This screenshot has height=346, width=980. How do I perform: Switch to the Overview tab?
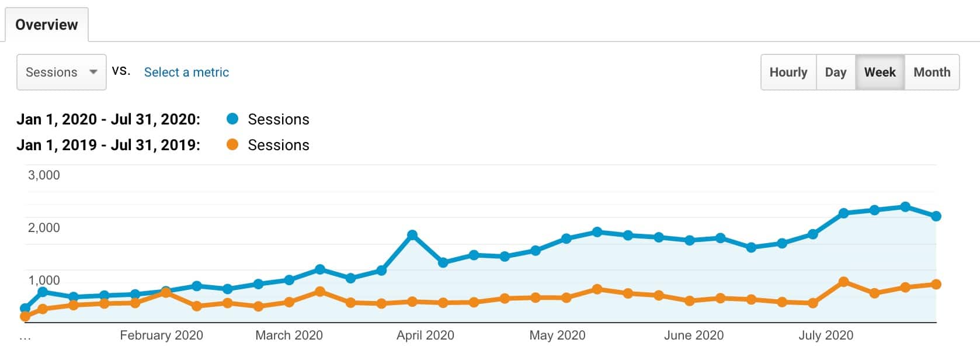47,24
